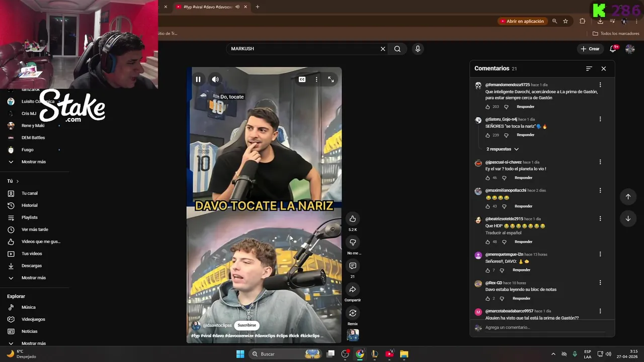The width and height of the screenshot is (644, 362).
Task: Open options for merequetengue-i2n's comment
Action: pyautogui.click(x=600, y=254)
